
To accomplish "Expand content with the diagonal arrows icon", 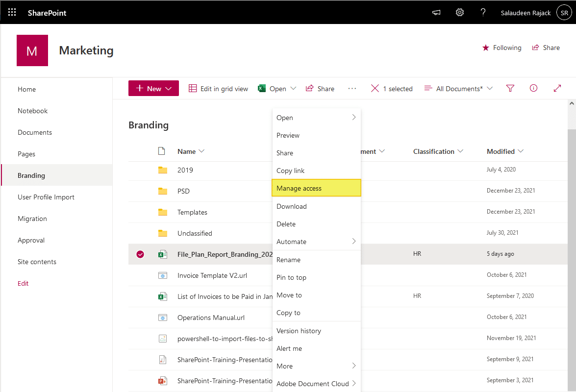I will click(557, 88).
